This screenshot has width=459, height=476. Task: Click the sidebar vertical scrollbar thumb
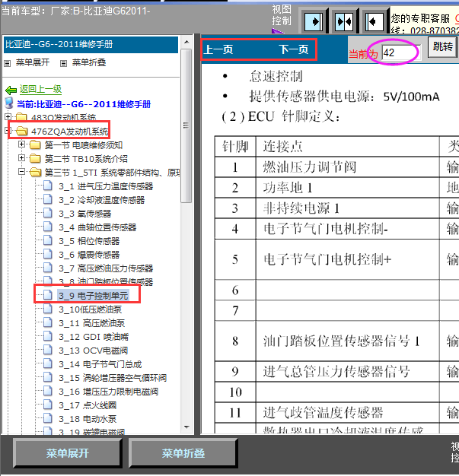[x=186, y=125]
